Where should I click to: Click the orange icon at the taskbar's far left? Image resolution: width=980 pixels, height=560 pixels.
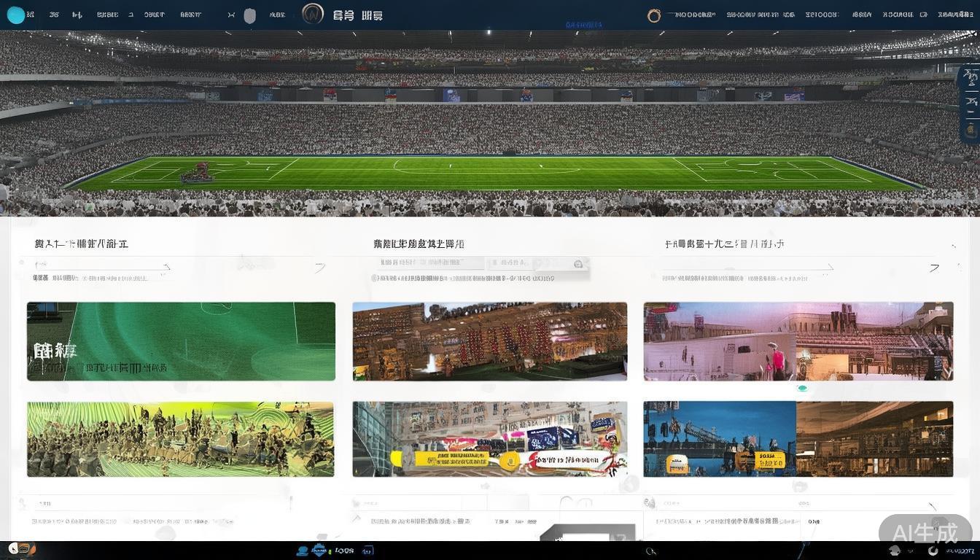pos(24,549)
